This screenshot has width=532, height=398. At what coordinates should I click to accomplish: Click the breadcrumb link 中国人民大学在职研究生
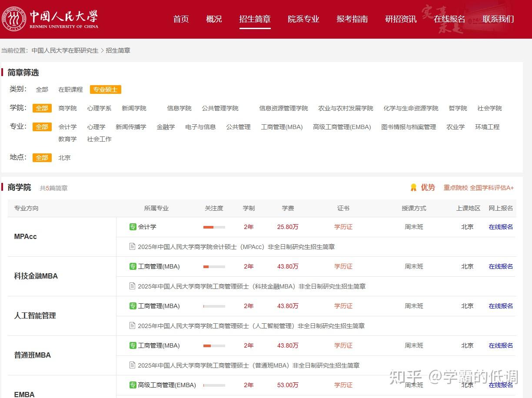pyautogui.click(x=65, y=50)
